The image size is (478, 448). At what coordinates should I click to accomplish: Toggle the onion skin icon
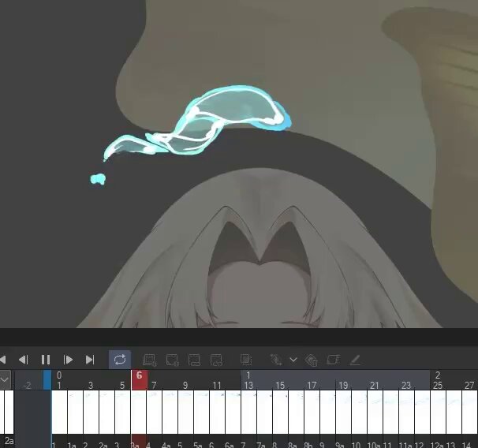coord(246,360)
